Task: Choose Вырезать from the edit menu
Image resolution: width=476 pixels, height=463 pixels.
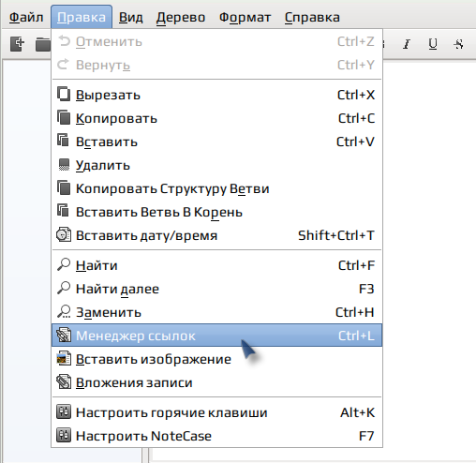Action: 216,95
